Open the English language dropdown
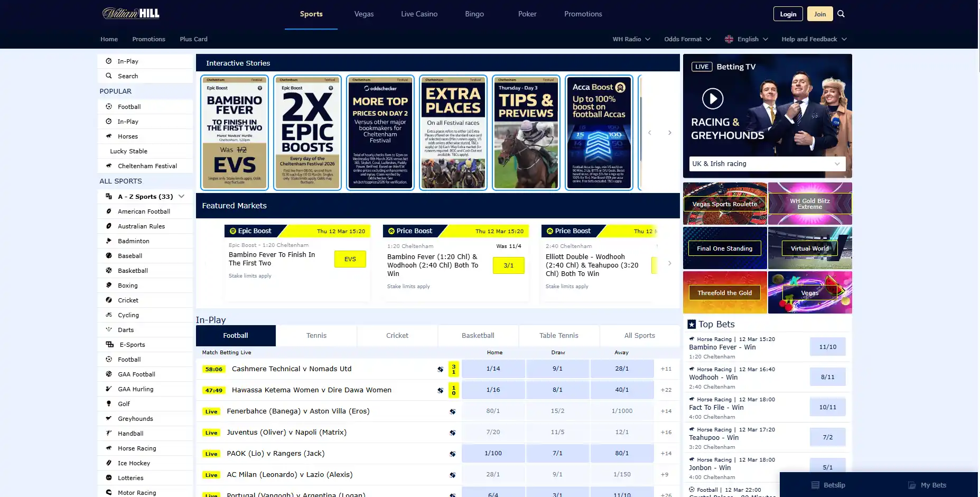 click(x=746, y=39)
